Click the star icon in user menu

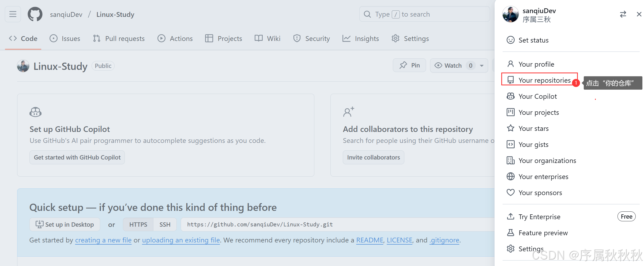click(510, 128)
